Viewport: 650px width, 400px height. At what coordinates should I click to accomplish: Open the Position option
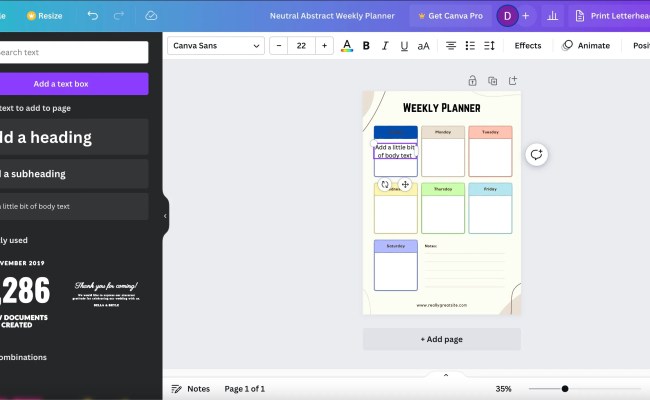click(x=641, y=46)
